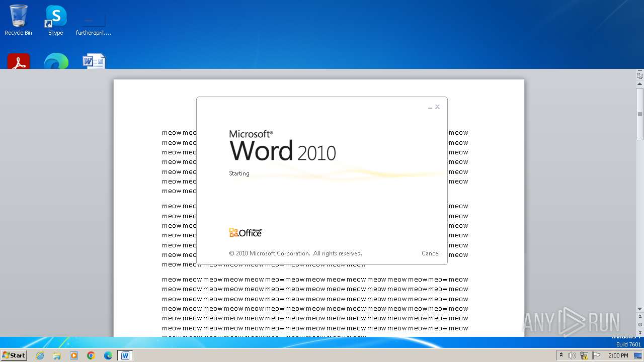The image size is (644, 362).
Task: Cancel the Word 2010 startup
Action: (430, 253)
